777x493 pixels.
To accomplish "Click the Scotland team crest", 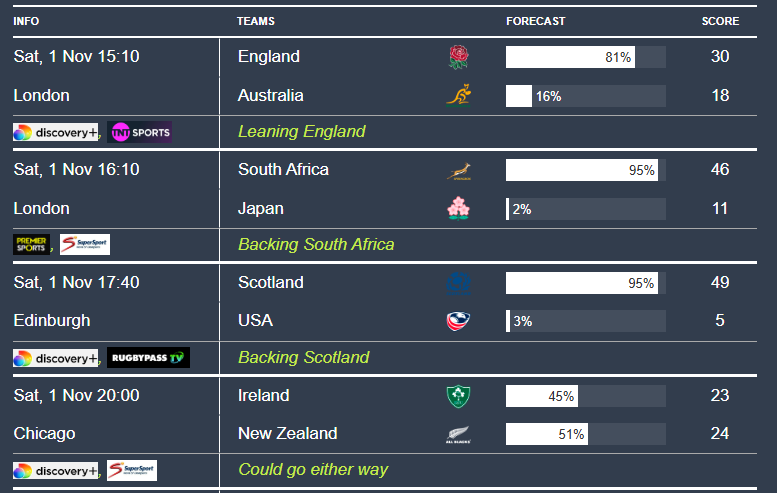I will (457, 283).
